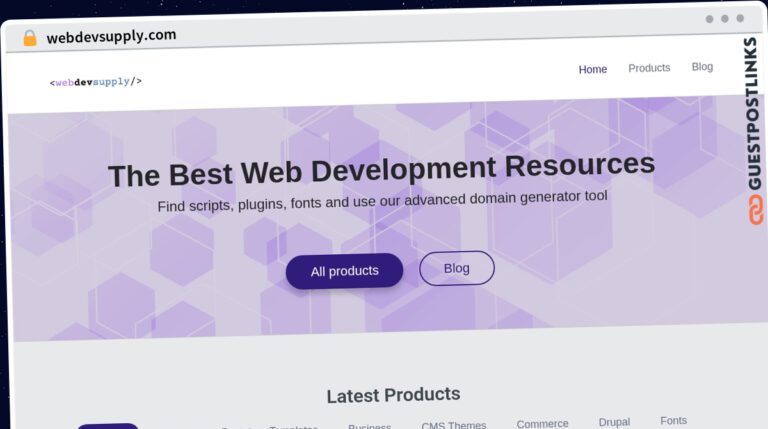The width and height of the screenshot is (768, 429).
Task: Select the Fonts category tab
Action: click(x=673, y=421)
